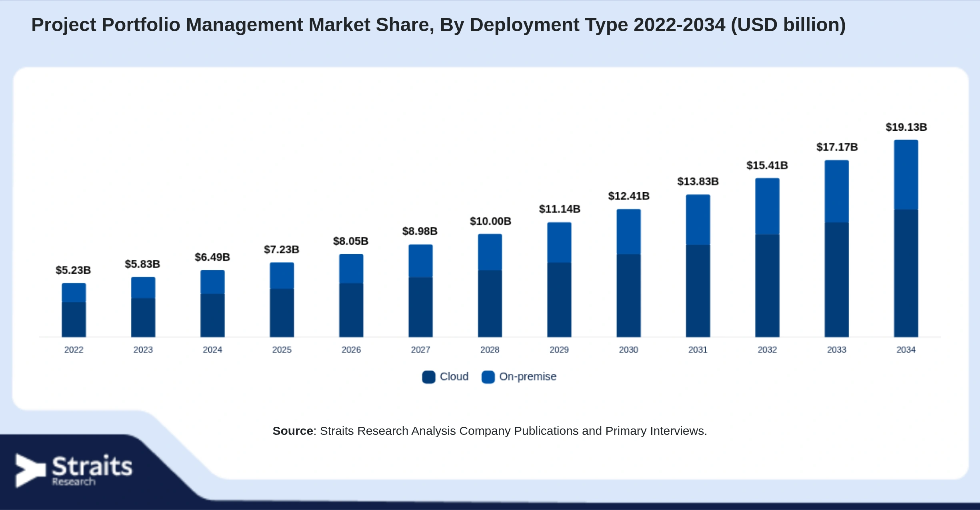Toggle the Cloud legend label
Image resolution: width=980 pixels, height=510 pixels.
coord(454,377)
